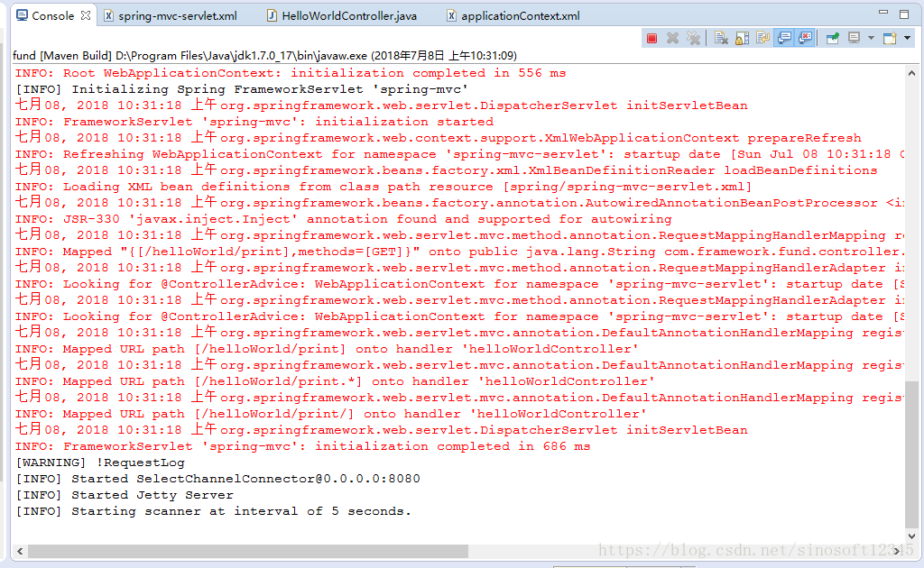Image resolution: width=924 pixels, height=568 pixels.
Task: Click the Remove All Terminated Launches icon
Action: (x=694, y=38)
